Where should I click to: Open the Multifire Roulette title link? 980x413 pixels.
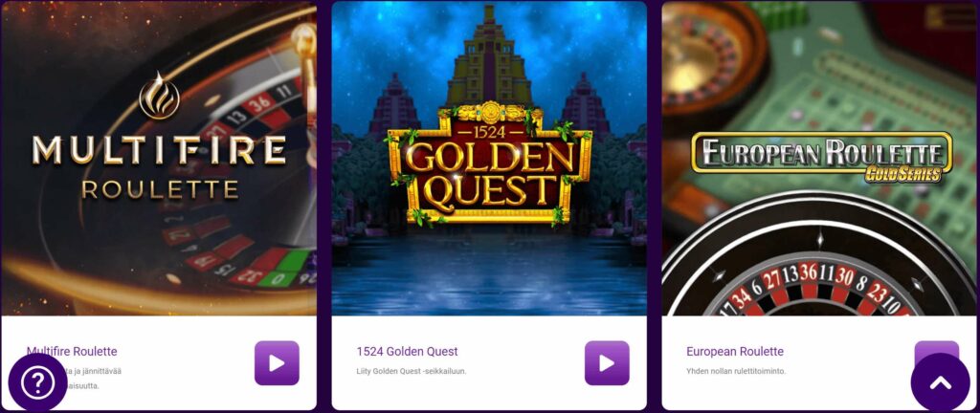pyautogui.click(x=72, y=351)
